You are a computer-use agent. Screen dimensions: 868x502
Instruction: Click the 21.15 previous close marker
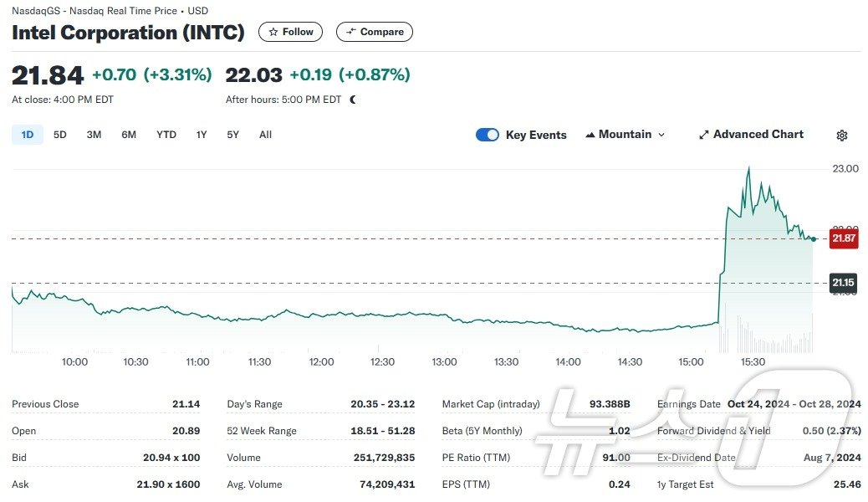pos(843,283)
